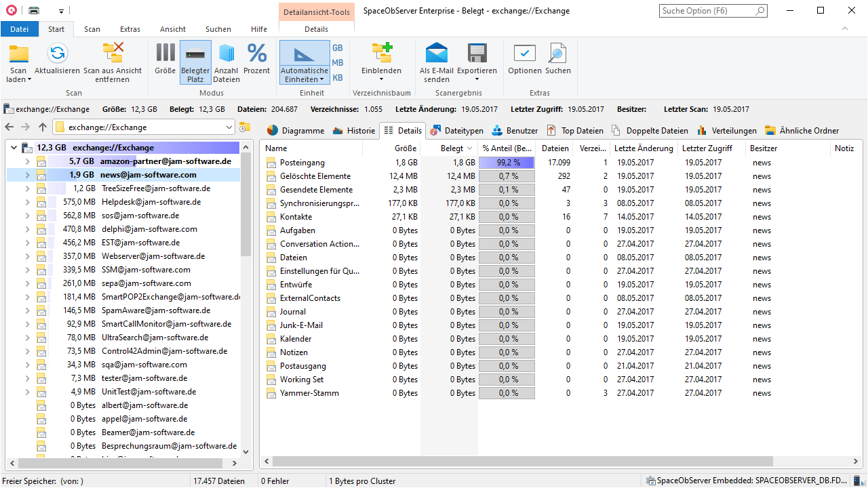
Task: Open the Benutzer view tab
Action: click(x=515, y=131)
